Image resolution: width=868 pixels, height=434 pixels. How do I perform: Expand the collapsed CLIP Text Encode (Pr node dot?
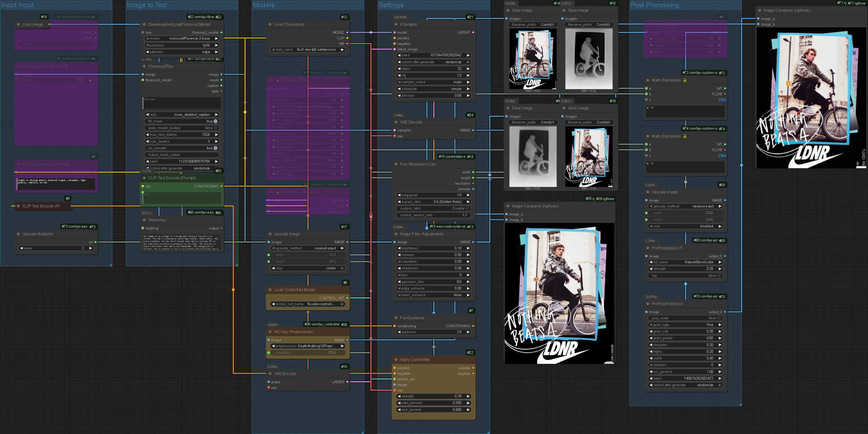(19, 206)
